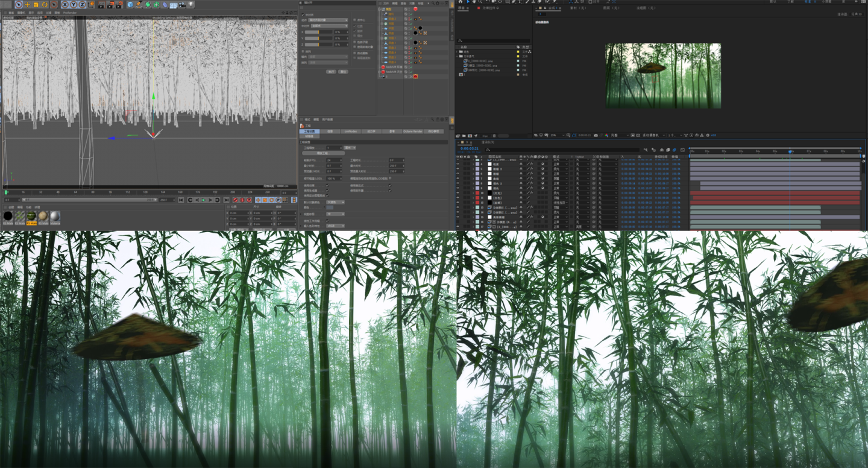868x468 pixels.
Task: Click the ProRender menu label in Cinema 4D viewport
Action: click(70, 13)
